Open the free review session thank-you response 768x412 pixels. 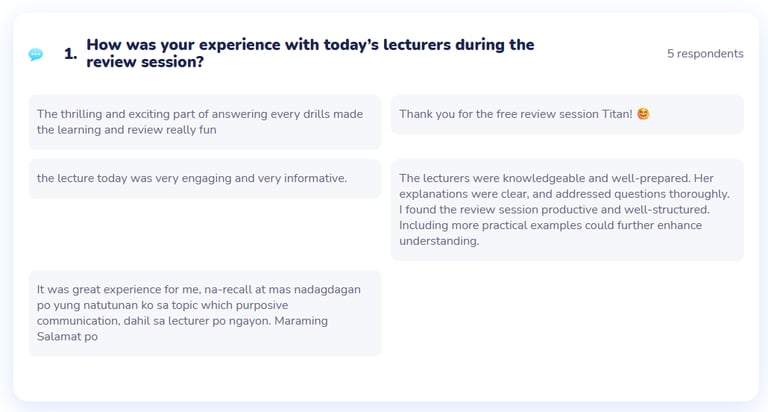point(567,114)
